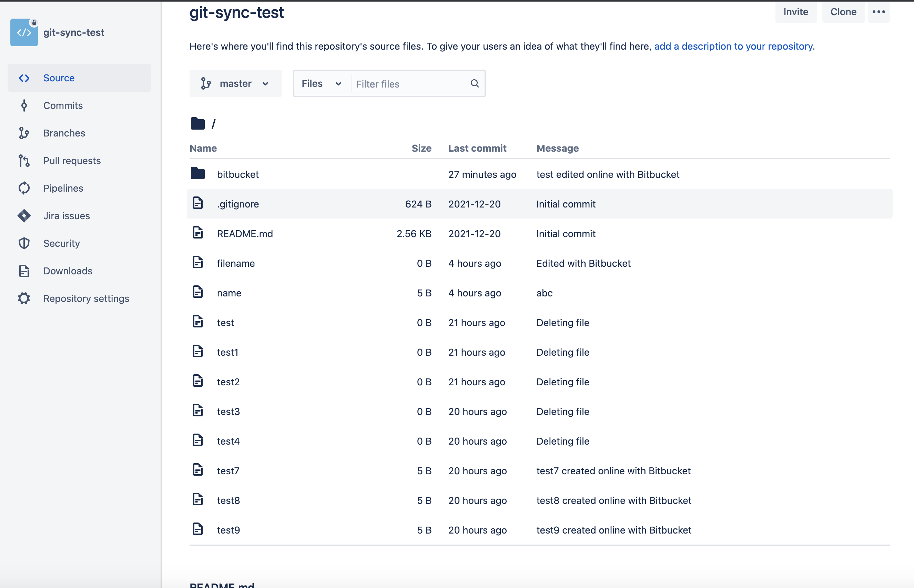
Task: Click the Pipelines circular arrow icon
Action: (24, 188)
